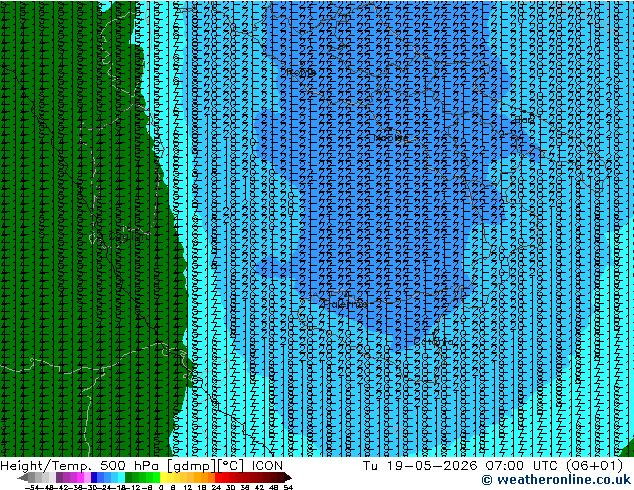The height and width of the screenshot is (490, 634).
Task: Click the '[gdmp]' unit label
Action: click(191, 466)
